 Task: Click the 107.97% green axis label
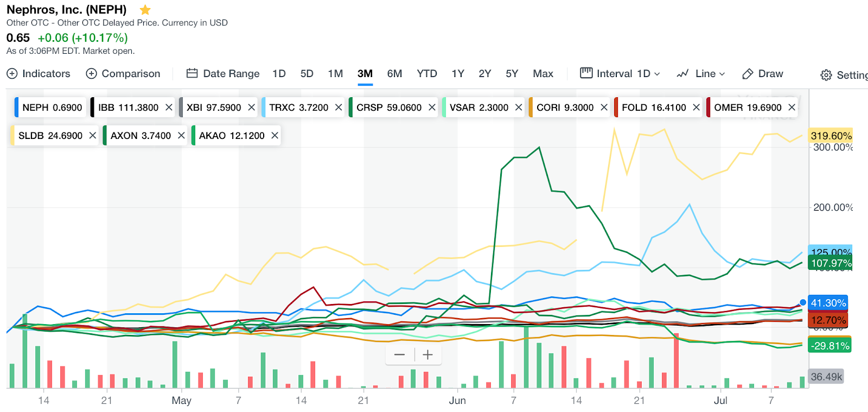[831, 263]
